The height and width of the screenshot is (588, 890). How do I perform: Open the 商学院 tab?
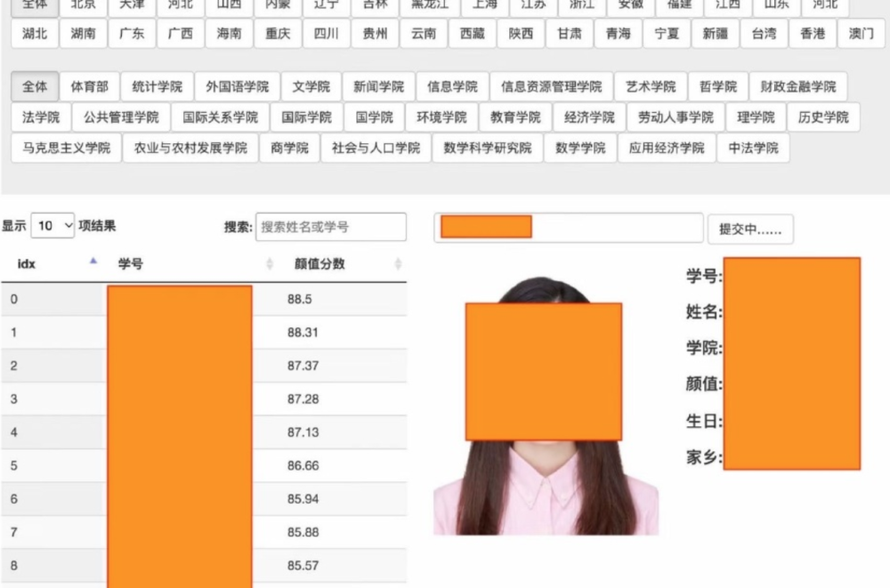pyautogui.click(x=288, y=148)
